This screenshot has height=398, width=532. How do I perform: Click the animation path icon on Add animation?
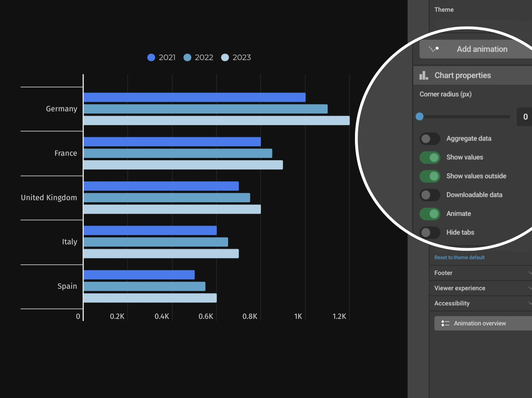433,49
